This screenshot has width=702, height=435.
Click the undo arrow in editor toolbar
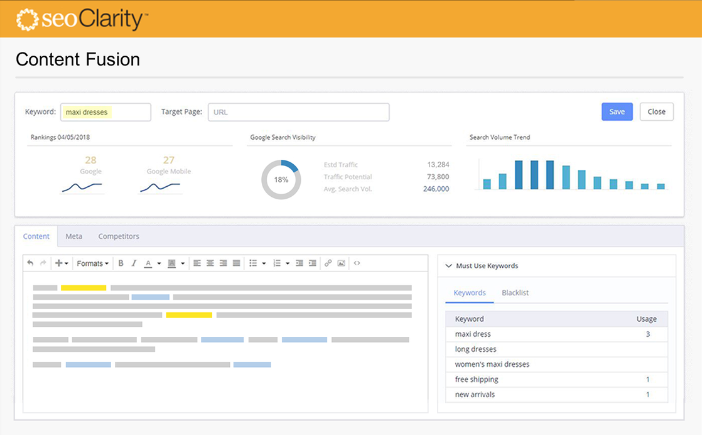[30, 263]
